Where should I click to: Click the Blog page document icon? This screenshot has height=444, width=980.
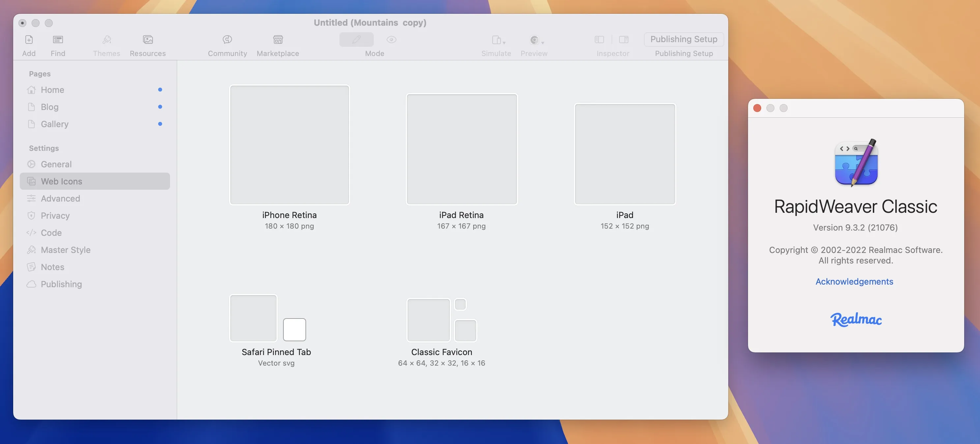[x=31, y=107]
